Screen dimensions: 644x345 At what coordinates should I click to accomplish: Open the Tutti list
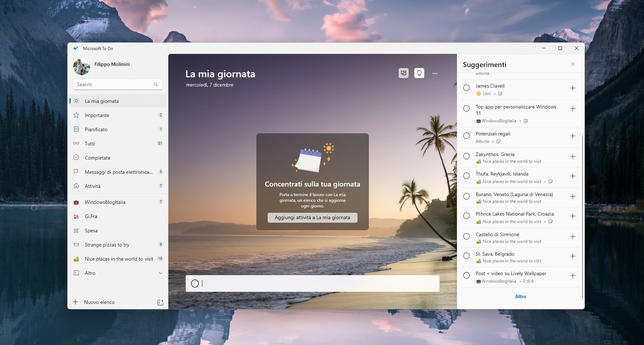click(118, 144)
